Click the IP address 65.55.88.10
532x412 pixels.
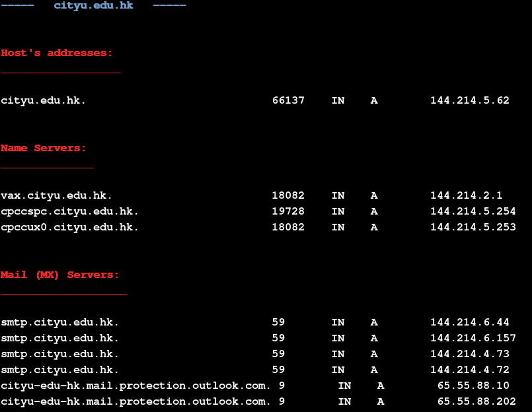coord(473,386)
